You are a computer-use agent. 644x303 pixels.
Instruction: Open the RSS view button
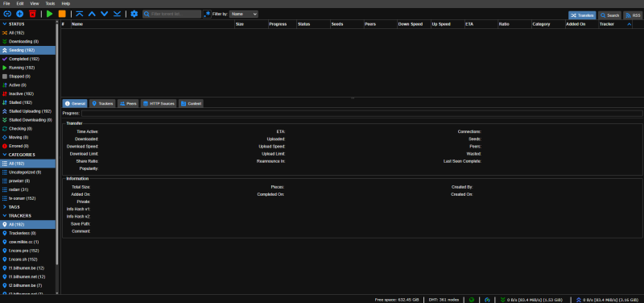633,15
